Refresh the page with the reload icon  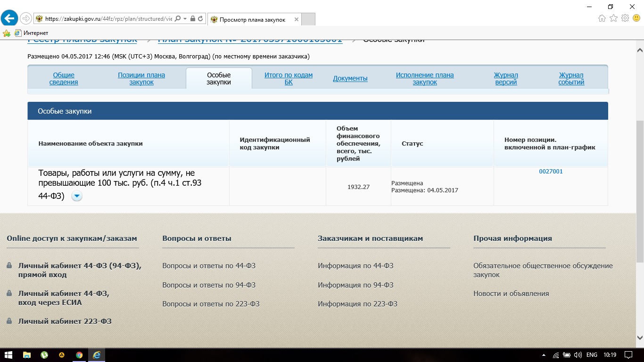[x=201, y=19]
